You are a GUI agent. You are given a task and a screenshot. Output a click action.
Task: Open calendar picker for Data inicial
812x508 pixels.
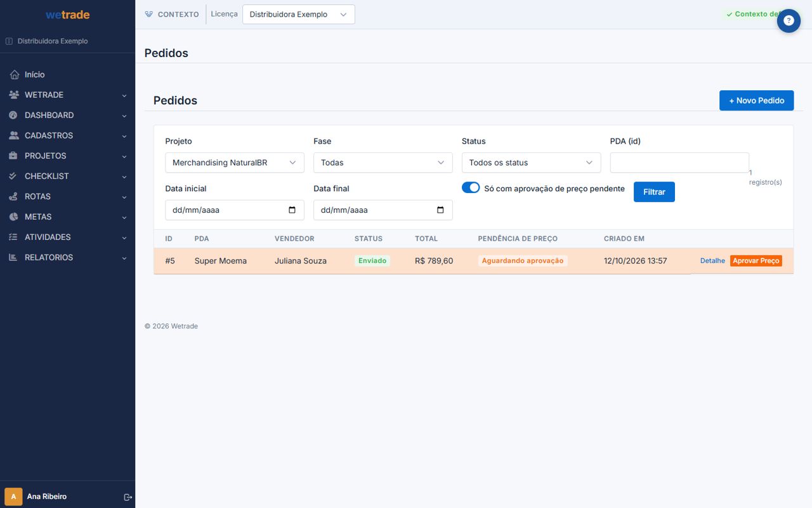[x=292, y=210]
